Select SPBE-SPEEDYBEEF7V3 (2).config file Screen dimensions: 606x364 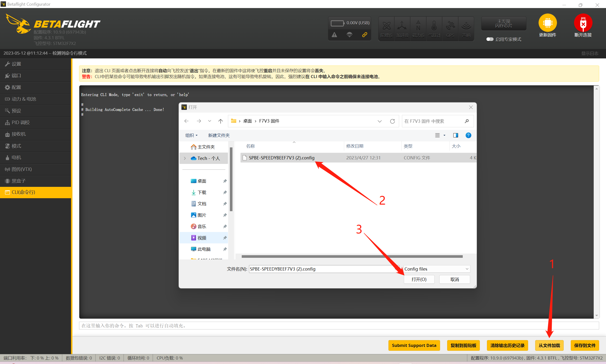click(x=281, y=158)
